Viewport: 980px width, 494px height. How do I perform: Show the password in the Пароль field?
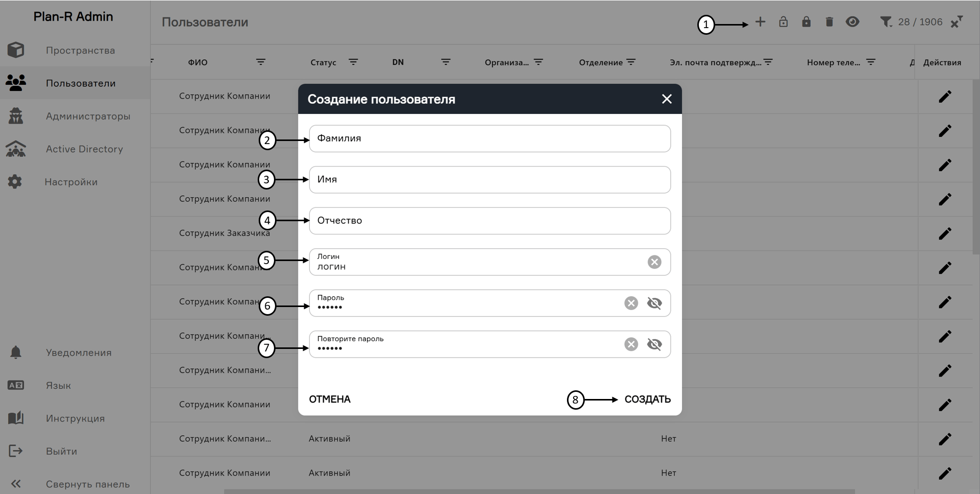[655, 303]
